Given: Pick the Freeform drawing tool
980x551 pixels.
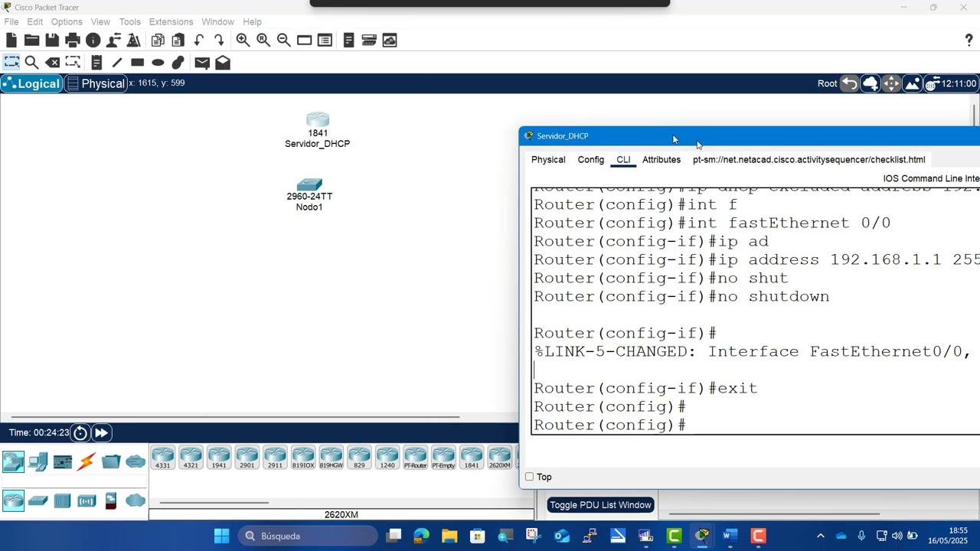Looking at the screenshot, I should [178, 63].
